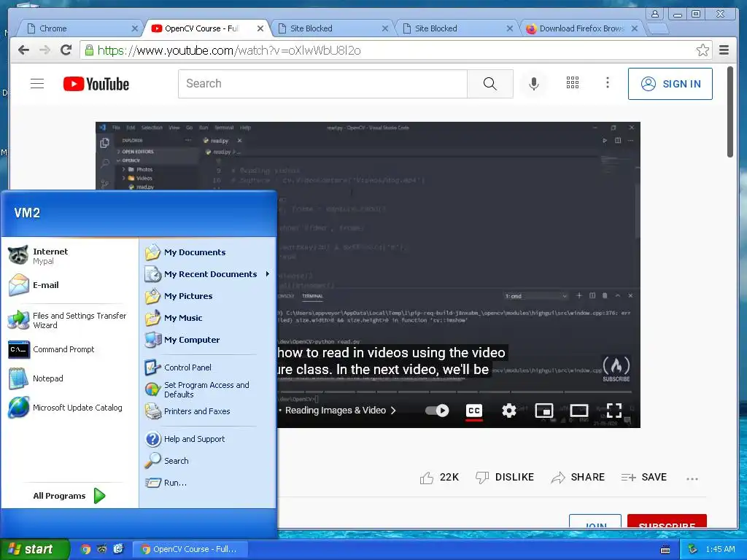Viewport: 747px width, 560px height.
Task: Click the SIGN IN button
Action: pos(670,84)
